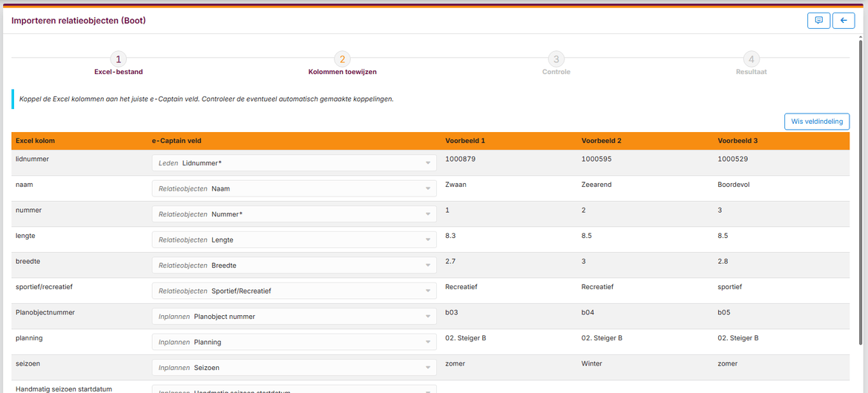Click step 4 circle Resultaat
Viewport: 868px width, 393px height.
tap(752, 59)
